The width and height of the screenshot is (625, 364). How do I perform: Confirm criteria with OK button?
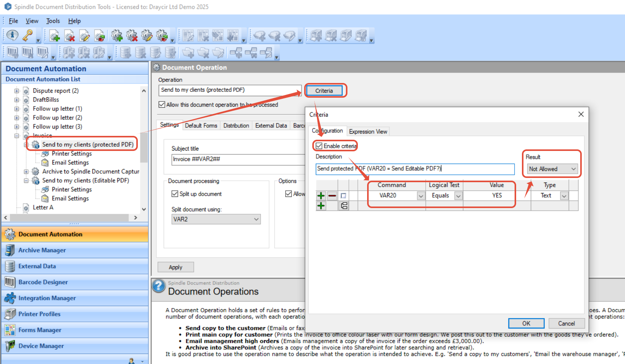[526, 323]
